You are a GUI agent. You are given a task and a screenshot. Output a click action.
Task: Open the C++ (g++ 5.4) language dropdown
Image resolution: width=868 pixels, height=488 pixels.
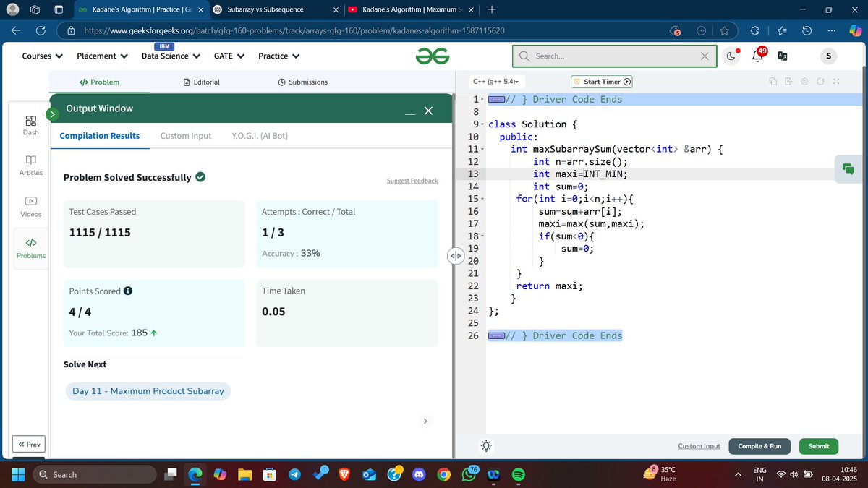click(x=496, y=82)
